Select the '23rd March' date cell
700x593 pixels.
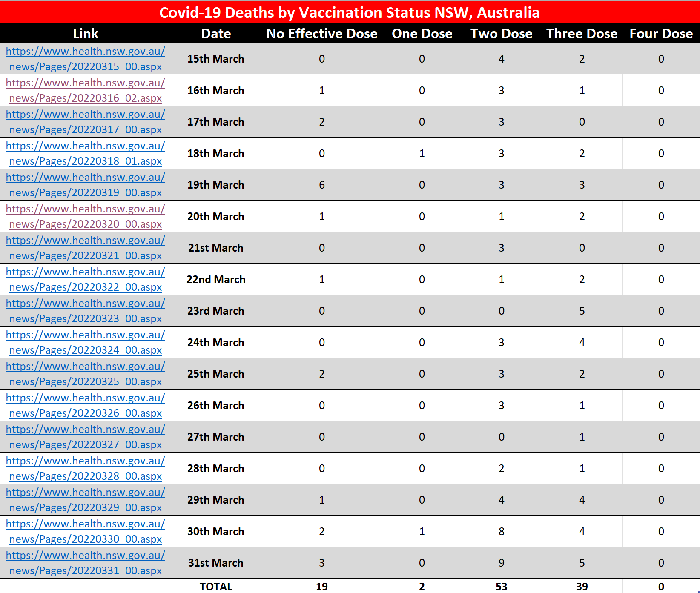click(x=216, y=311)
